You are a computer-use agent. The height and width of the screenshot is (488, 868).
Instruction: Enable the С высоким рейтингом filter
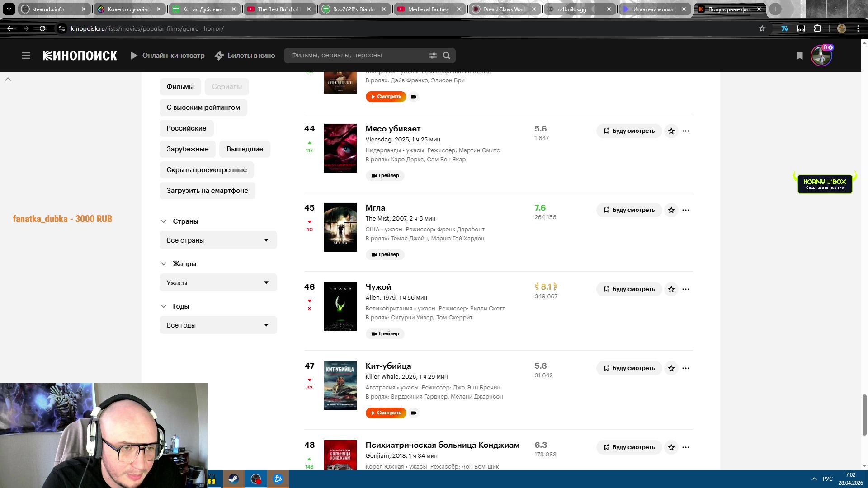(203, 108)
